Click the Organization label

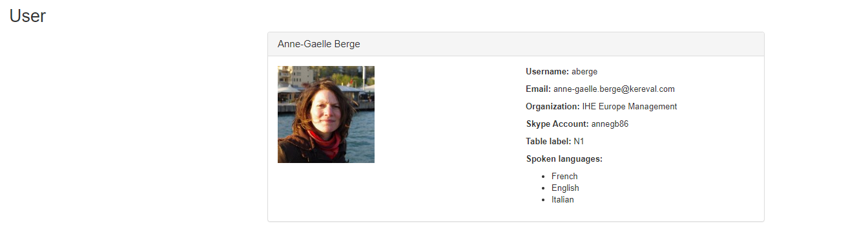pos(553,107)
